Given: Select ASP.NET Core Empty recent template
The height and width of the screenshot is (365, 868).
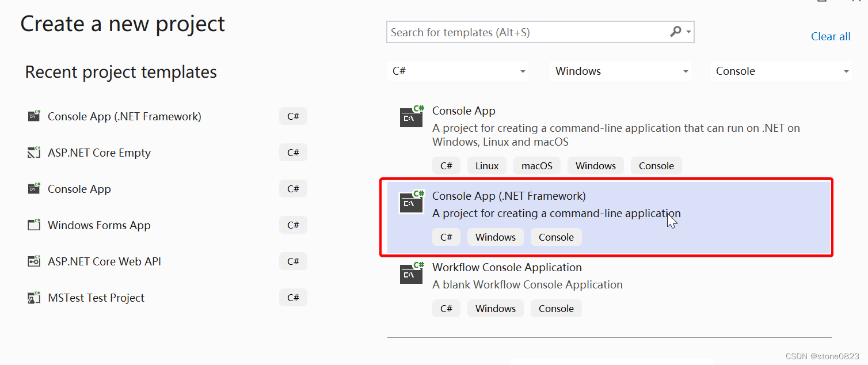Looking at the screenshot, I should tap(99, 153).
